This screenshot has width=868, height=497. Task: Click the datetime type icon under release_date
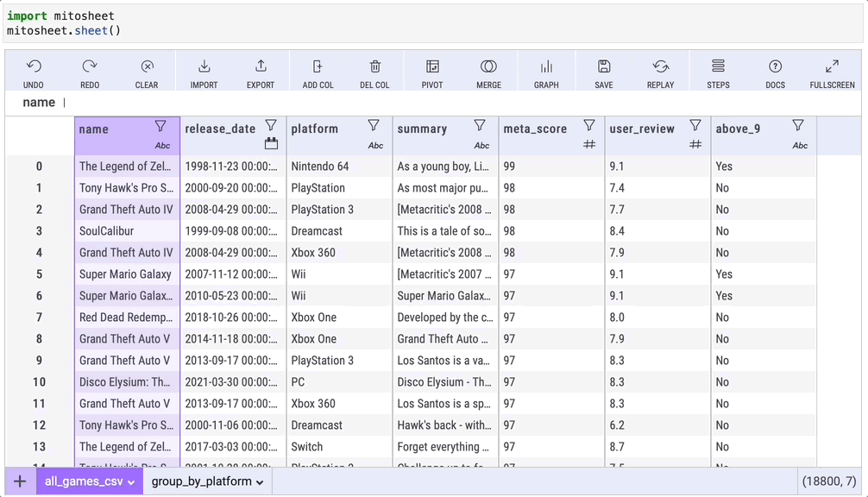tap(271, 144)
